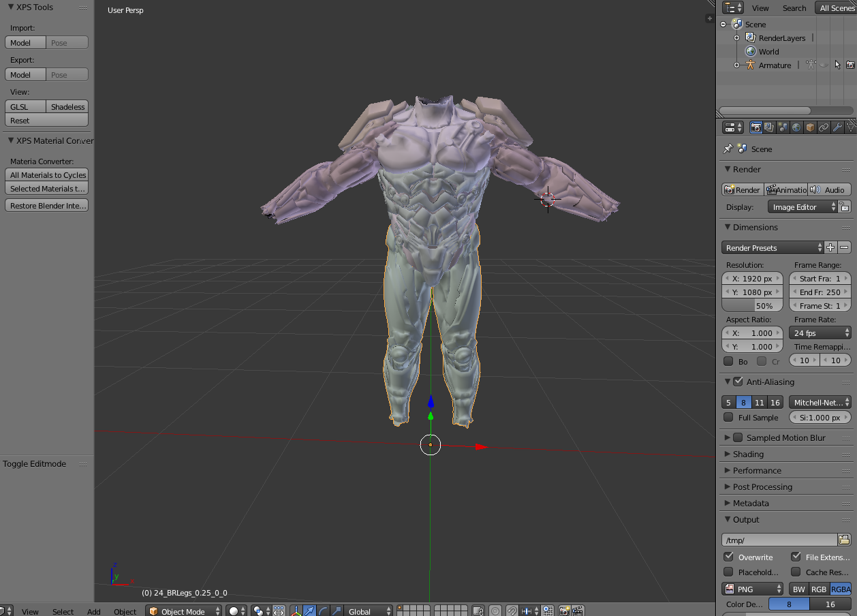Open the Outliner Search menu

(794, 7)
